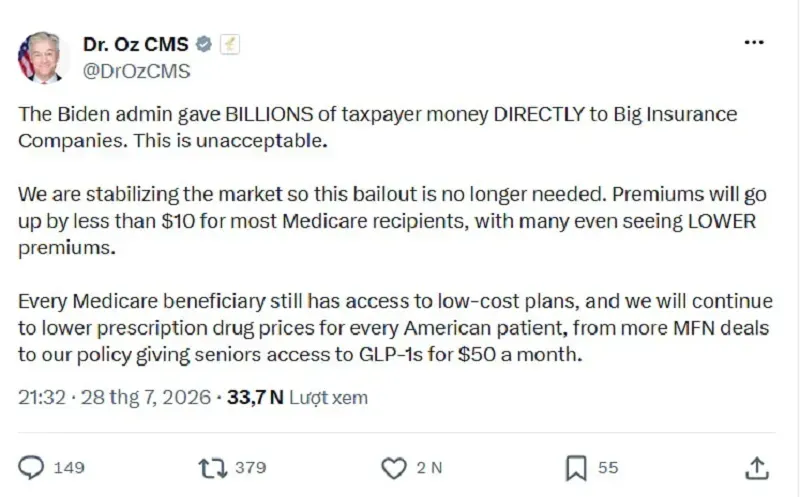This screenshot has height=497, width=800.
Task: Click the 2 N likes count
Action: 429,467
